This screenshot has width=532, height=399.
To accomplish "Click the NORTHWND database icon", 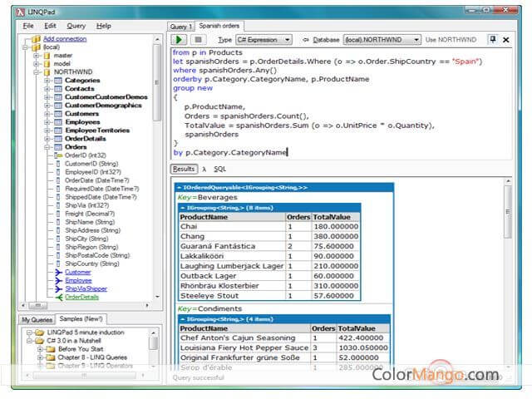I will [x=47, y=72].
